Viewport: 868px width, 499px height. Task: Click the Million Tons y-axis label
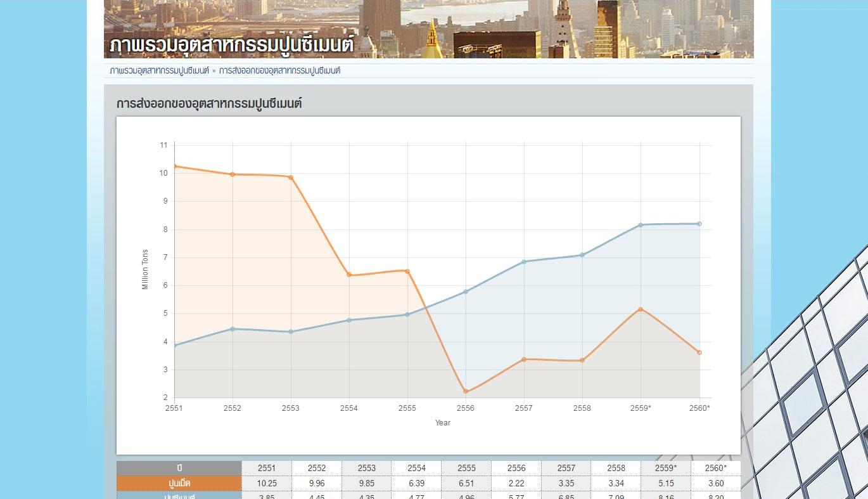[145, 269]
